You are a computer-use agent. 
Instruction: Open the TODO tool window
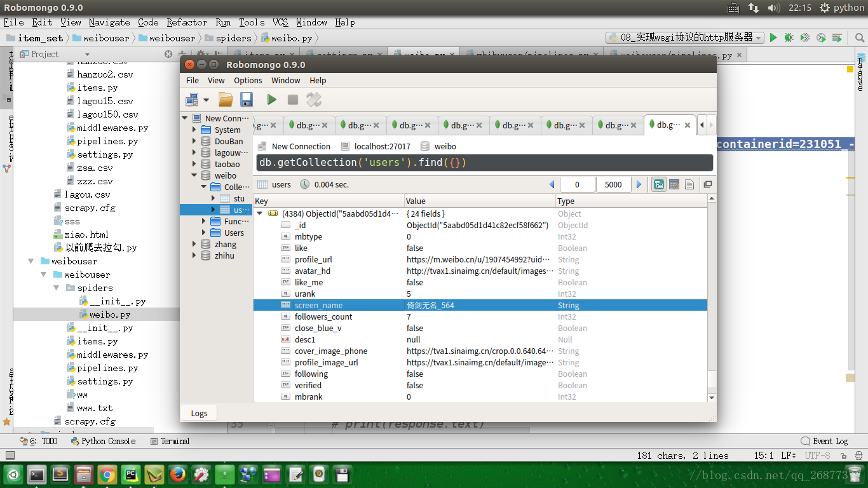tap(39, 441)
